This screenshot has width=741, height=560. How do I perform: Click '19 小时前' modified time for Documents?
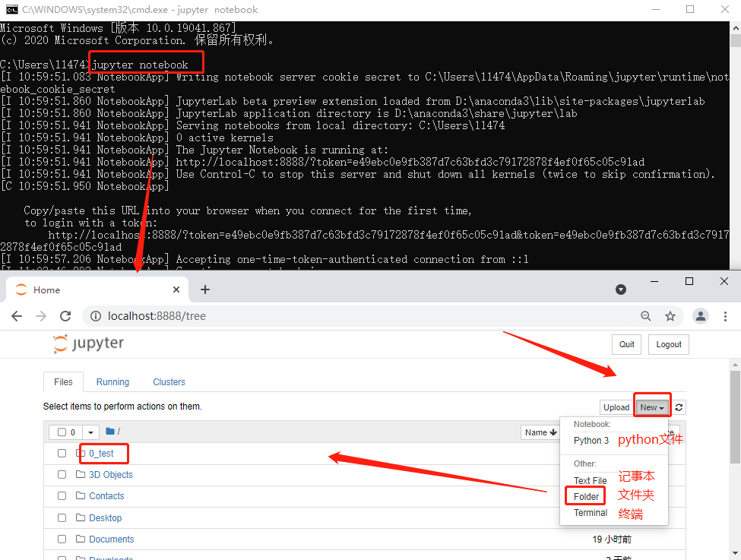coord(612,539)
